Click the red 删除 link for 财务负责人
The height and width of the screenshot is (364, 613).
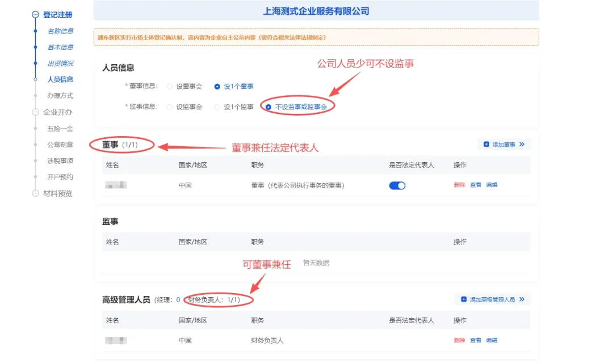tap(459, 340)
